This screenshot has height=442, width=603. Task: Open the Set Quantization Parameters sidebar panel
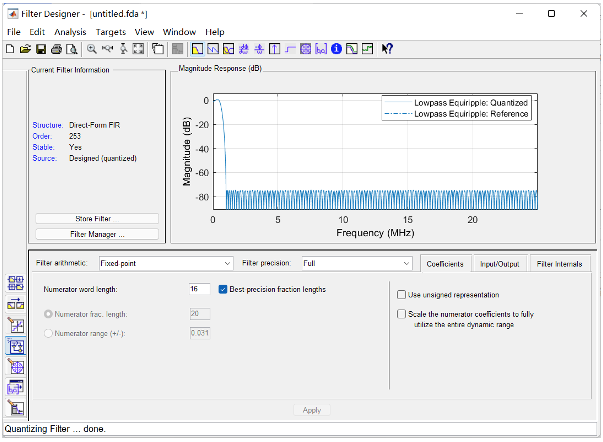(16, 347)
